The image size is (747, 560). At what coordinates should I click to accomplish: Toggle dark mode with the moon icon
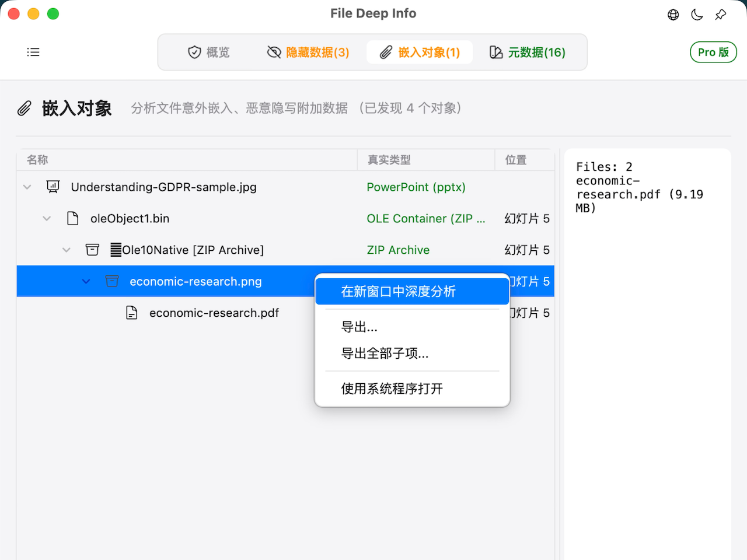697,15
